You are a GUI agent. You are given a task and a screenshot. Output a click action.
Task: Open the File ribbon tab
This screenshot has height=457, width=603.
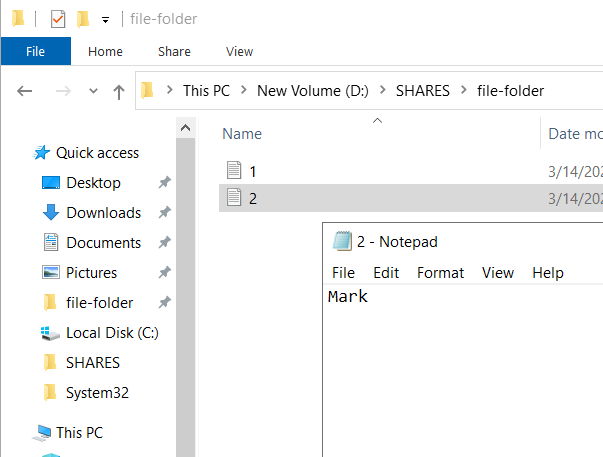[35, 51]
